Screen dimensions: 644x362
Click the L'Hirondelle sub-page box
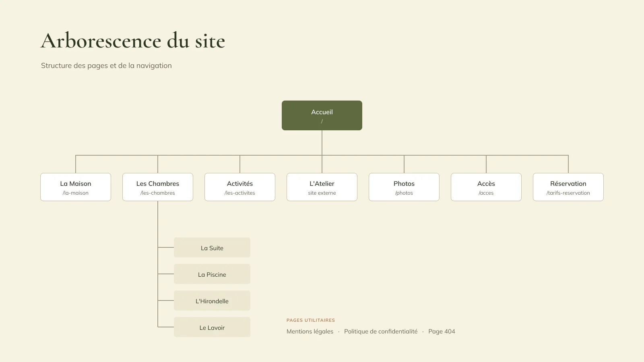coord(212,300)
